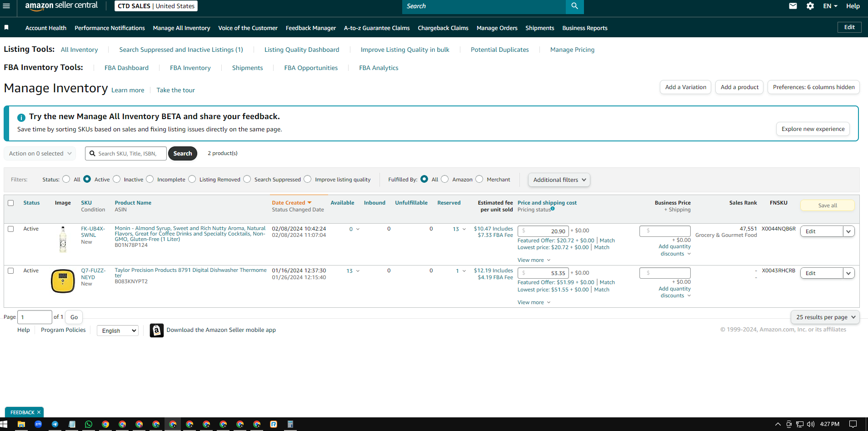Click Explore new experience
The height and width of the screenshot is (431, 868).
(813, 129)
